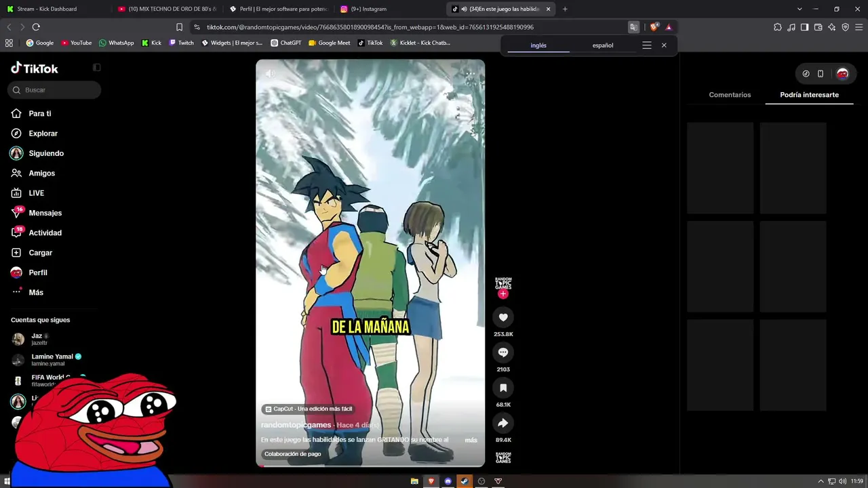868x488 pixels.
Task: Open the phone app icon in header
Action: pyautogui.click(x=821, y=74)
